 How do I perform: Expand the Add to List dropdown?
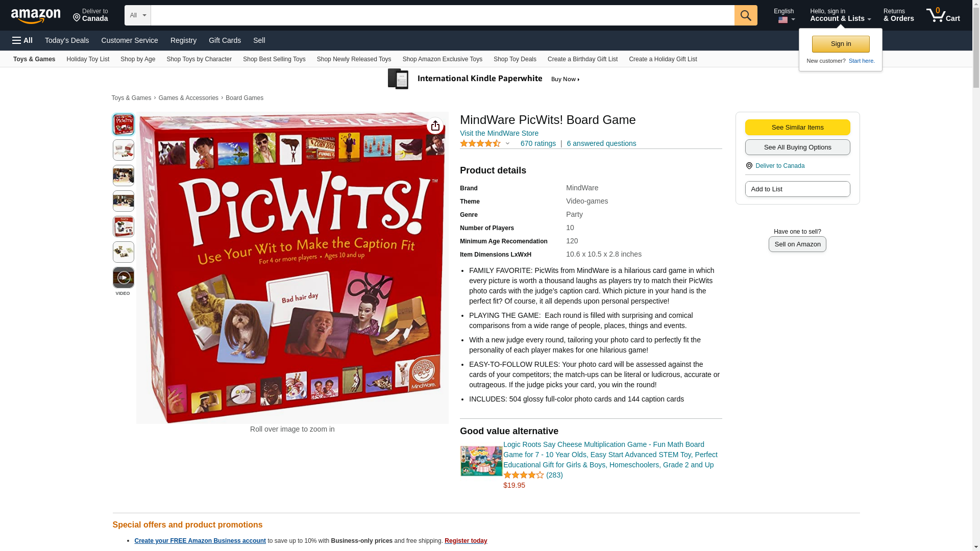tap(797, 189)
